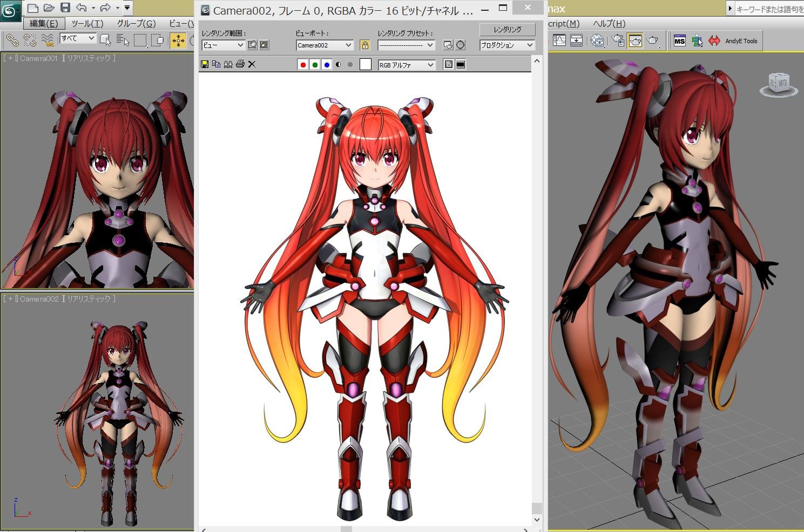Screen dimensions: 804x532
Task: Save the scene with the floppy icon
Action: click(65, 8)
